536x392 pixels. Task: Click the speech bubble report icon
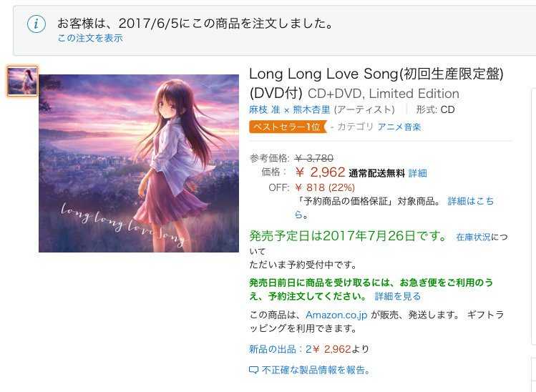253,370
